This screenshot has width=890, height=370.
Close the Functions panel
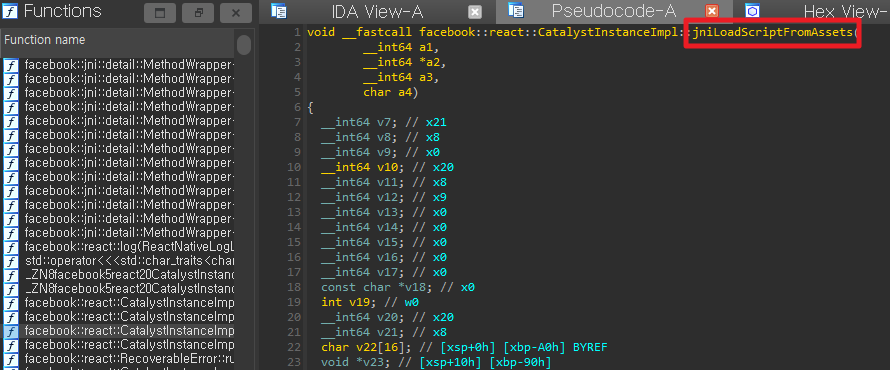point(236,12)
